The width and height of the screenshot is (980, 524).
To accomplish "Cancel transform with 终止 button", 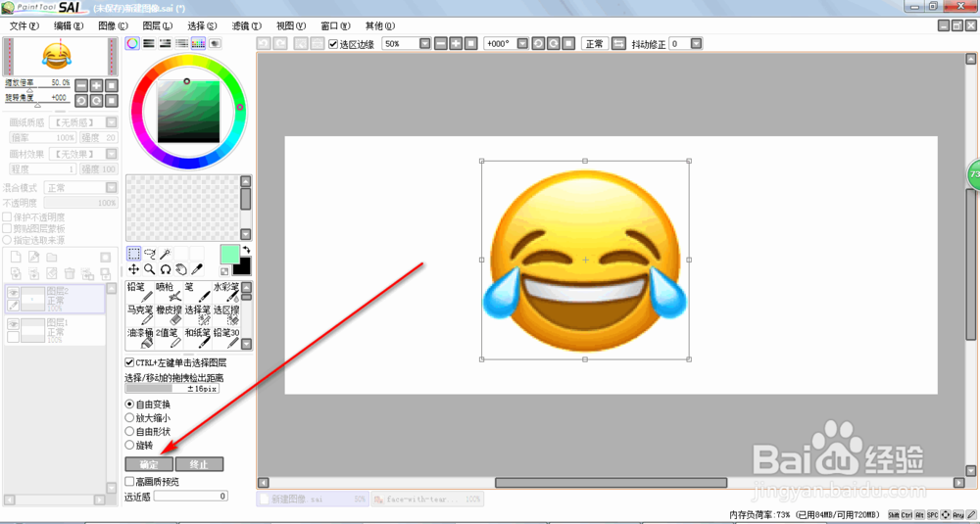I will [199, 464].
